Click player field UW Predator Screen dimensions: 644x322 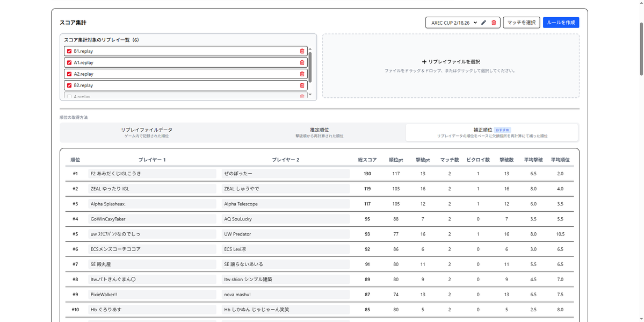285,234
